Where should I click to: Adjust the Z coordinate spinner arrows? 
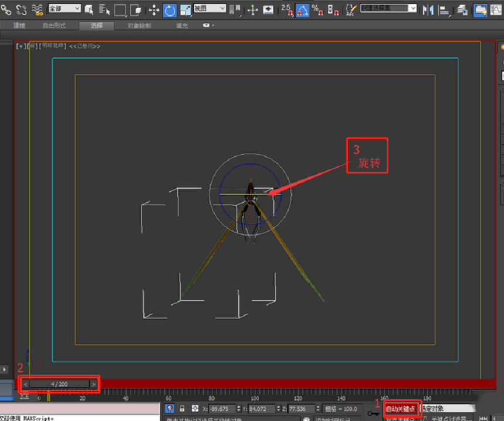[x=318, y=409]
